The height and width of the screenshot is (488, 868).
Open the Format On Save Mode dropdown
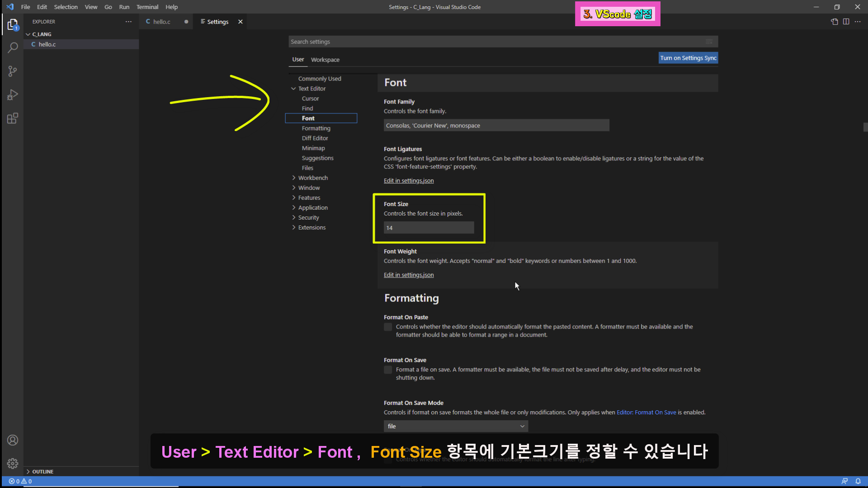point(456,426)
